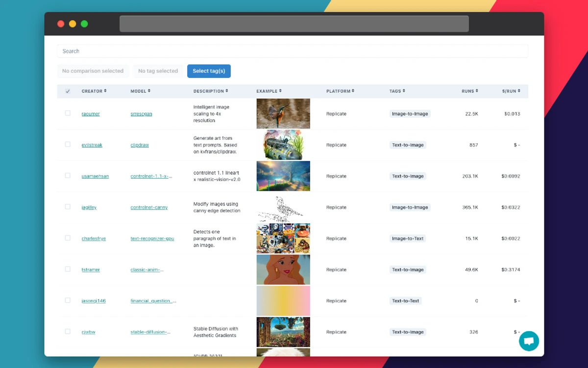Viewport: 588px width, 368px height.
Task: Click Replicate platform in charlesfrye row
Action: click(336, 238)
